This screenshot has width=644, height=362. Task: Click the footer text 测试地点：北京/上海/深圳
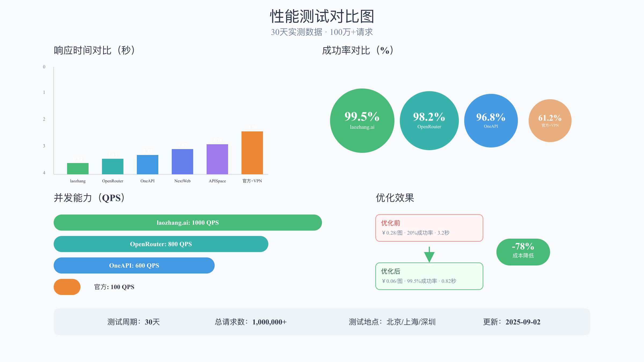(392, 322)
